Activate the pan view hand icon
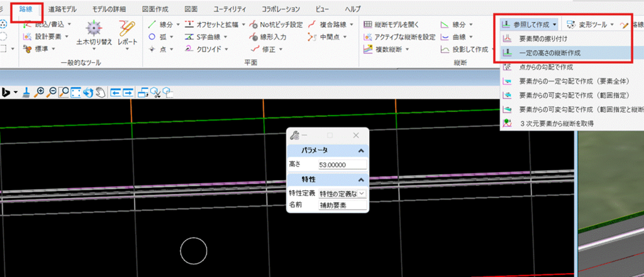This screenshot has height=277, width=644. 101,92
